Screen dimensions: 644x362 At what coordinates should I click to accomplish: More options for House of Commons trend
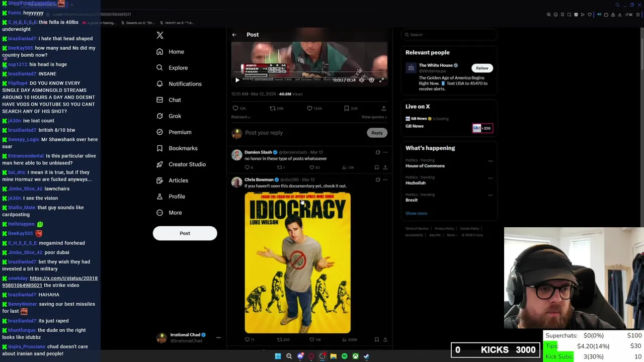[491, 161]
